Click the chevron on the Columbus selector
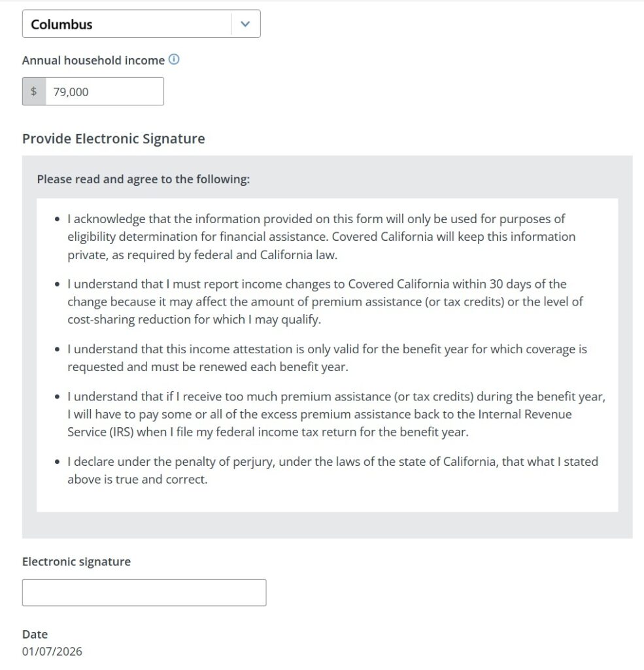The image size is (644, 670). coord(245,24)
